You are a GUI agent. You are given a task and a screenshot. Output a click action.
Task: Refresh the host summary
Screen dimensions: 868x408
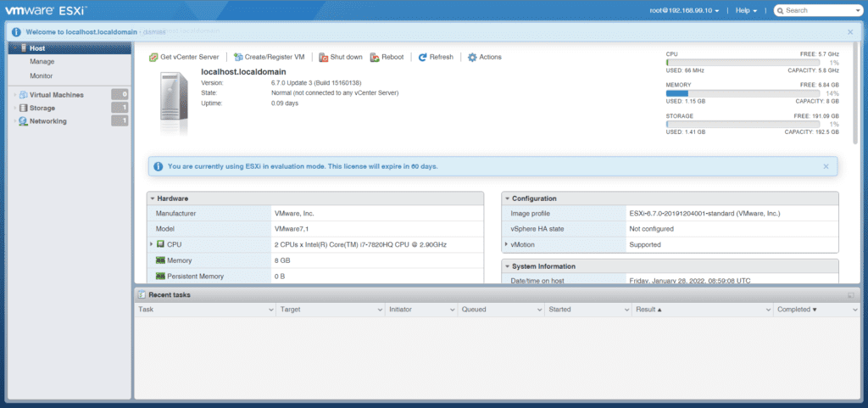click(x=436, y=57)
